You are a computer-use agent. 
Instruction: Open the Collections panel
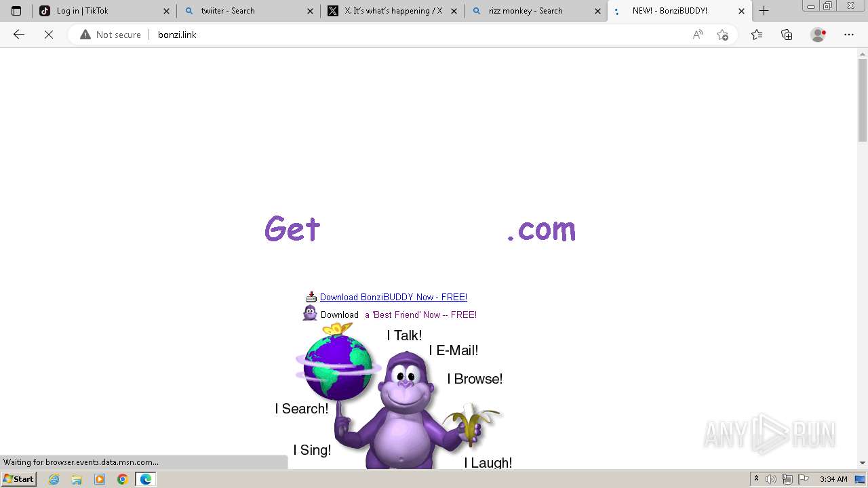coord(787,35)
